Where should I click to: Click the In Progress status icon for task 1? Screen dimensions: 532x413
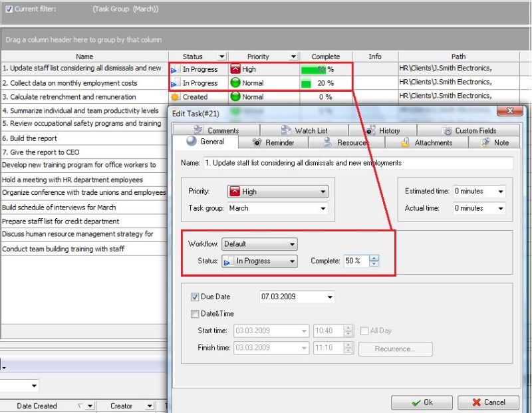(175, 69)
